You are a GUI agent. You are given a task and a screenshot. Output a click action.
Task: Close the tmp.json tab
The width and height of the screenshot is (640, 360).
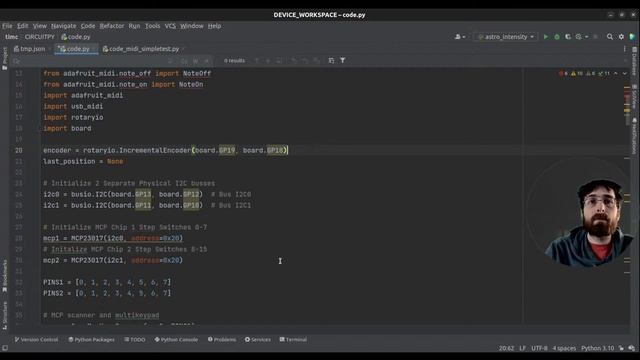(x=50, y=49)
